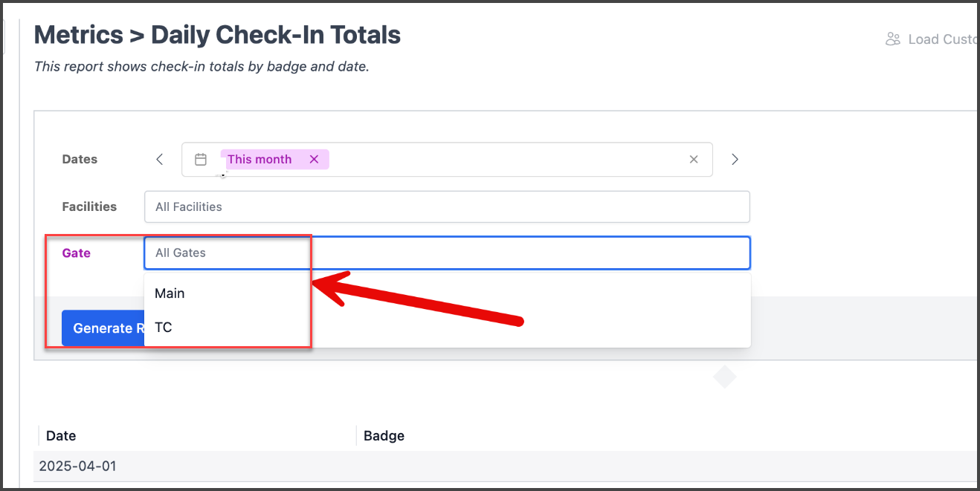Image resolution: width=980 pixels, height=491 pixels.
Task: Remove the This month tag
Action: [314, 159]
